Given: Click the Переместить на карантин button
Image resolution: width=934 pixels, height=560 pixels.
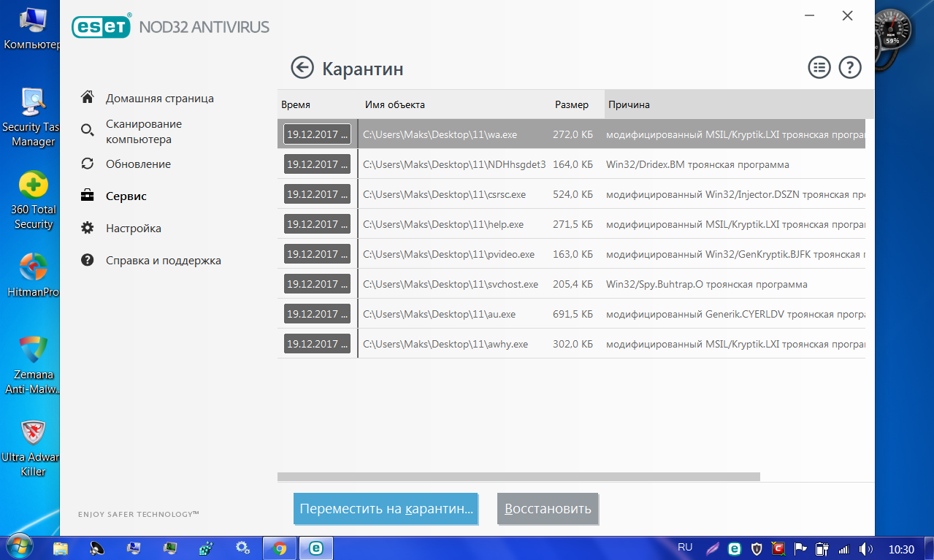Looking at the screenshot, I should (387, 509).
